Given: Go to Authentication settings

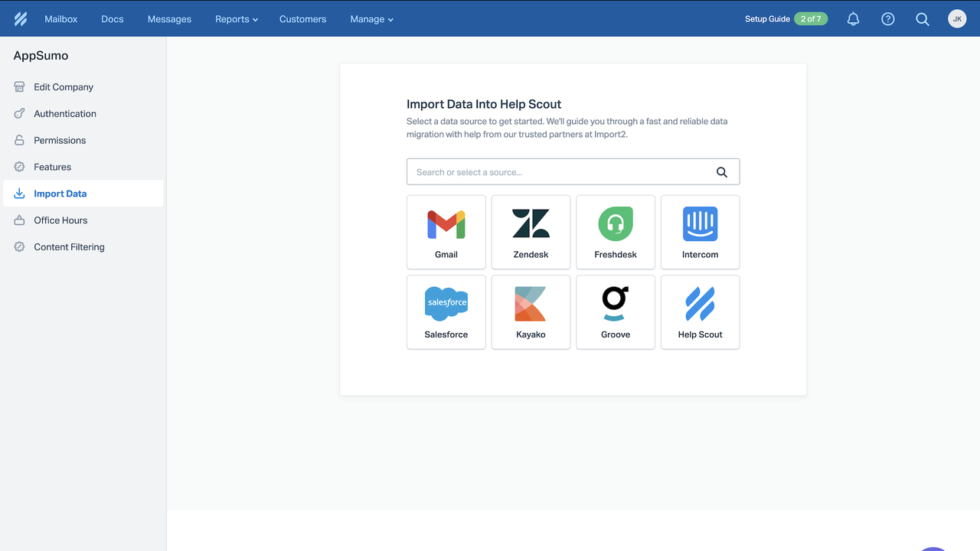Looking at the screenshot, I should (x=64, y=113).
